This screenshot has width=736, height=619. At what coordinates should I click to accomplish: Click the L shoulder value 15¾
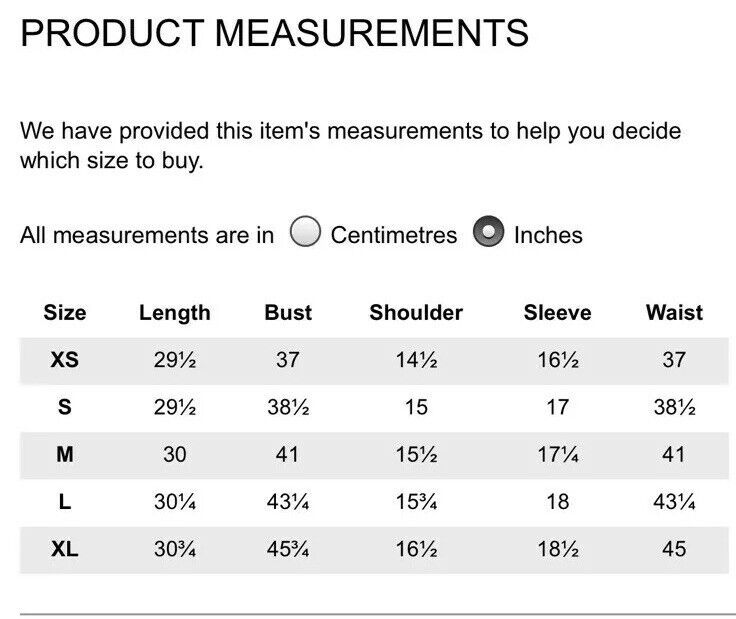click(x=416, y=502)
